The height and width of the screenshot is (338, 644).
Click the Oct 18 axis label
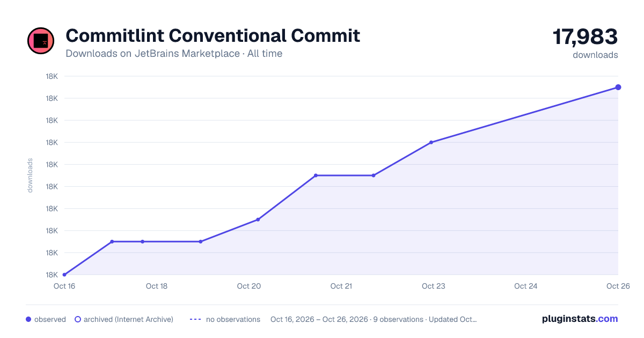pos(157,286)
